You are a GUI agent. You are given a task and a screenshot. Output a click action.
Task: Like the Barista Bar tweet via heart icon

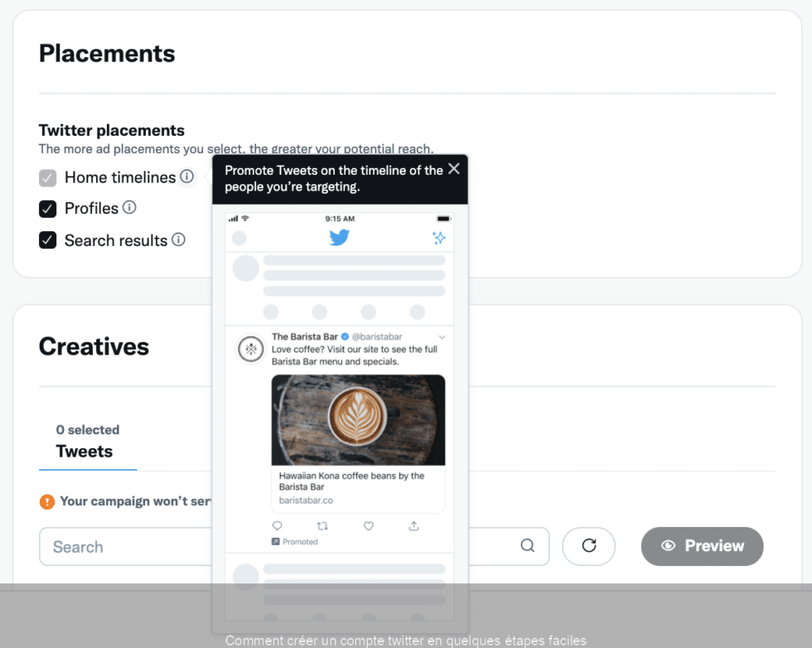(x=368, y=525)
